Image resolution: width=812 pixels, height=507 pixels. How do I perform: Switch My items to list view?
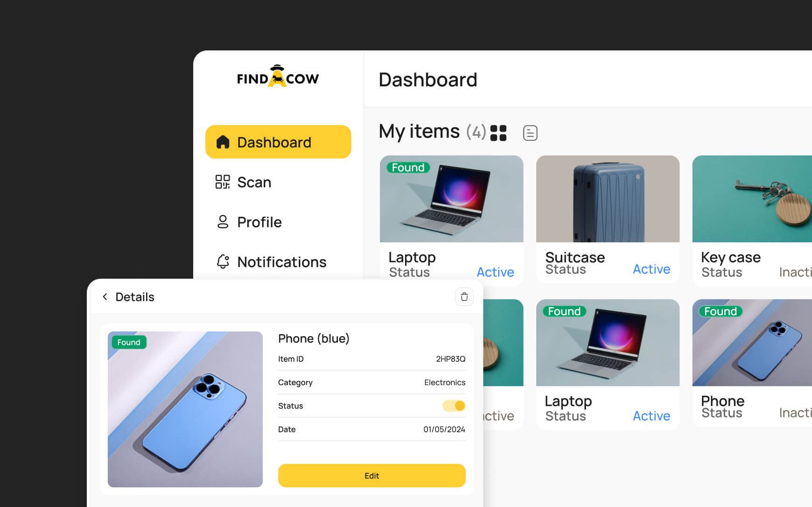coord(530,133)
